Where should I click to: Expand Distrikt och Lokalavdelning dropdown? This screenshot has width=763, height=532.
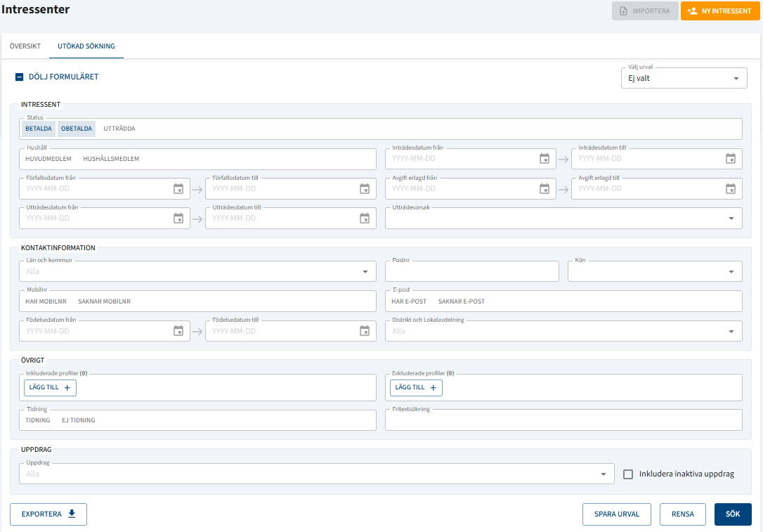coord(563,331)
